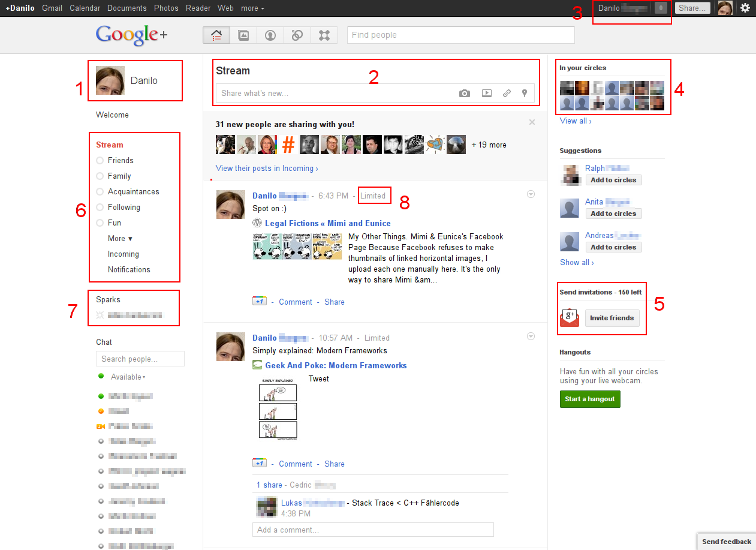Screen dimensions: 756x550
Task: Open the Mimi and Eunice comic thumbnail
Action: pyautogui.click(x=298, y=246)
